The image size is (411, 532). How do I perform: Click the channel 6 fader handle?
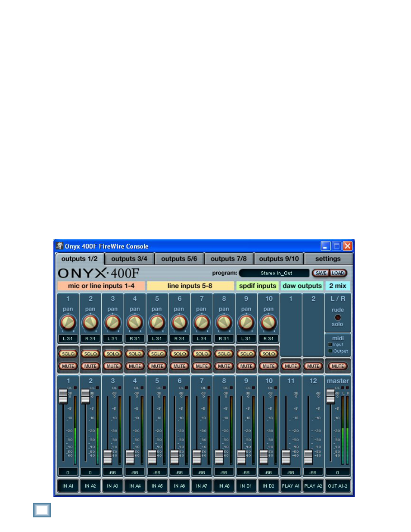point(174,457)
